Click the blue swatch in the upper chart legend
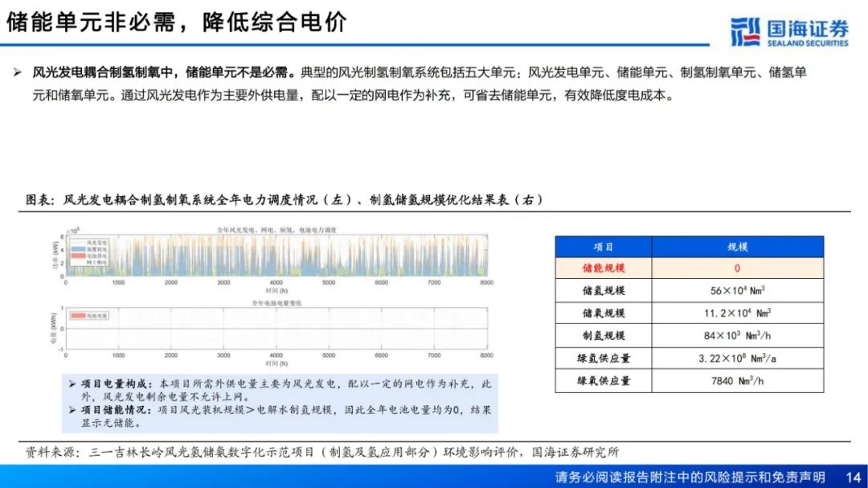Screen dimensions: 868x488 (x=77, y=248)
